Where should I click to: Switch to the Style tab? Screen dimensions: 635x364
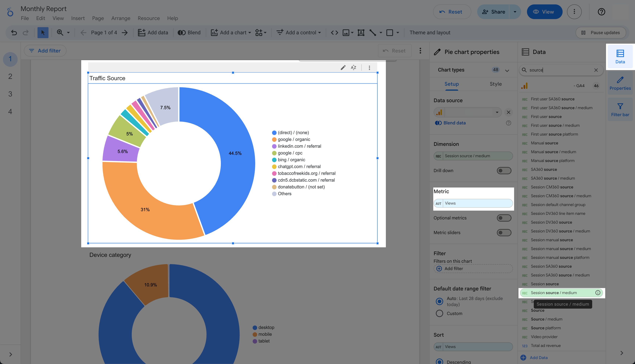click(496, 84)
